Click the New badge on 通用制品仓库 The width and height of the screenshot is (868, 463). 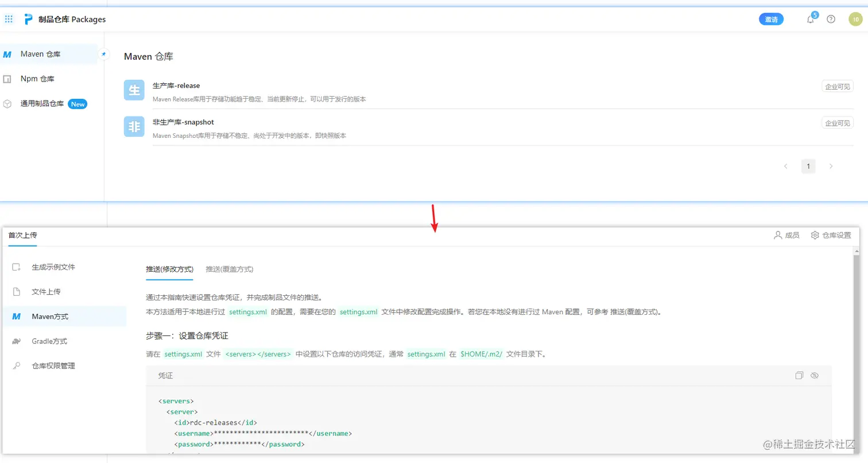point(78,104)
